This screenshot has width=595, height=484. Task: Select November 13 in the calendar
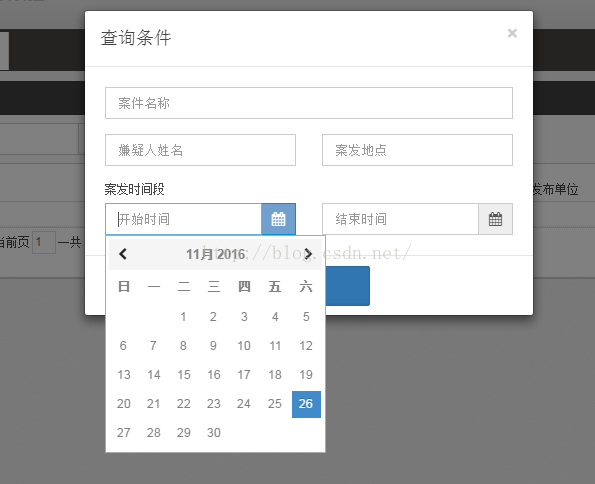pyautogui.click(x=123, y=375)
